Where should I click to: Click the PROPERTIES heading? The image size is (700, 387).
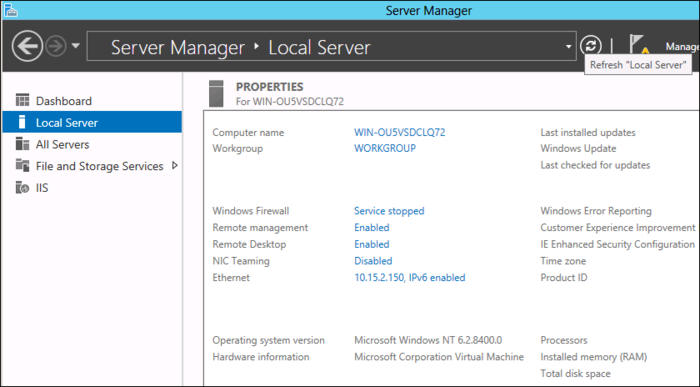[270, 87]
